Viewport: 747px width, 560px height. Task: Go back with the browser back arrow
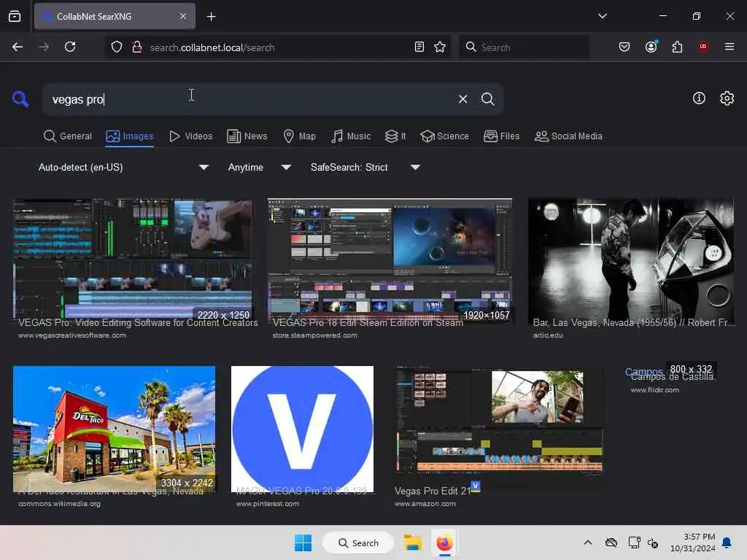tap(18, 47)
